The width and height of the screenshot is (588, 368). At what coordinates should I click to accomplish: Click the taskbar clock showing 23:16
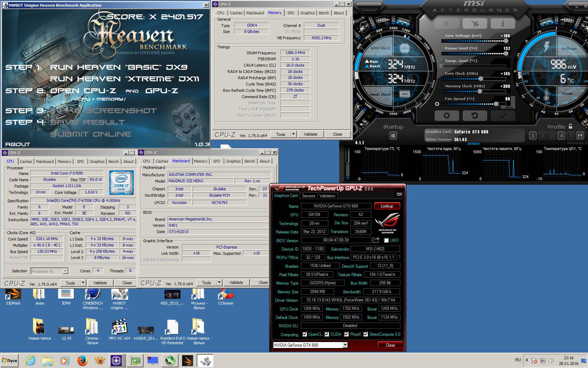pos(569,358)
